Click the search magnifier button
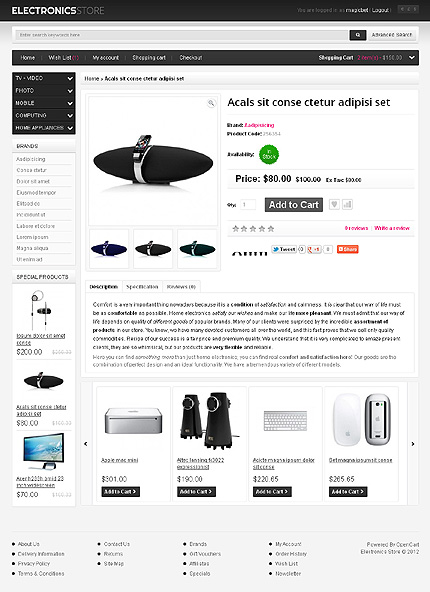The height and width of the screenshot is (592, 430). (358, 35)
